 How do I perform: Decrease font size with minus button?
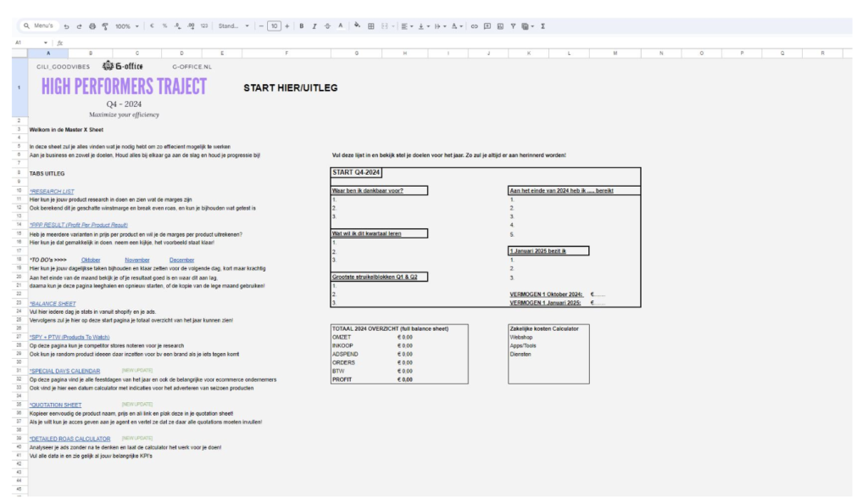(261, 26)
